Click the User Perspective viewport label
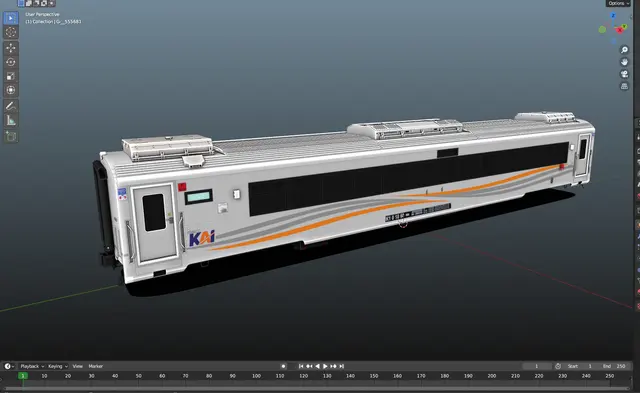 tap(42, 14)
